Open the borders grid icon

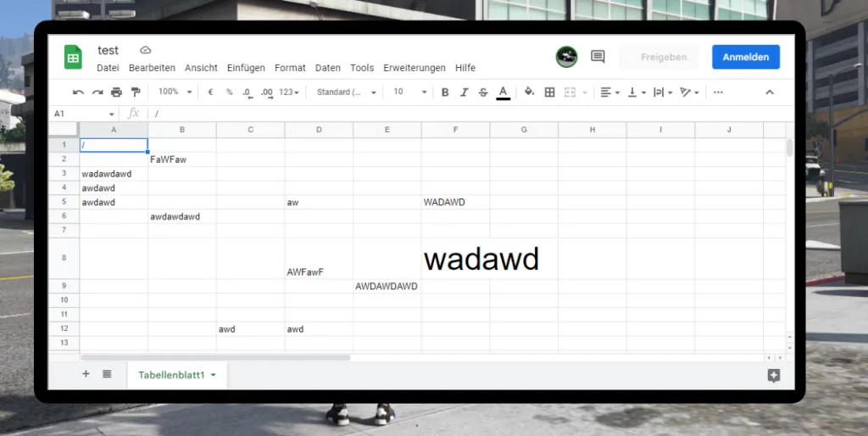click(549, 92)
